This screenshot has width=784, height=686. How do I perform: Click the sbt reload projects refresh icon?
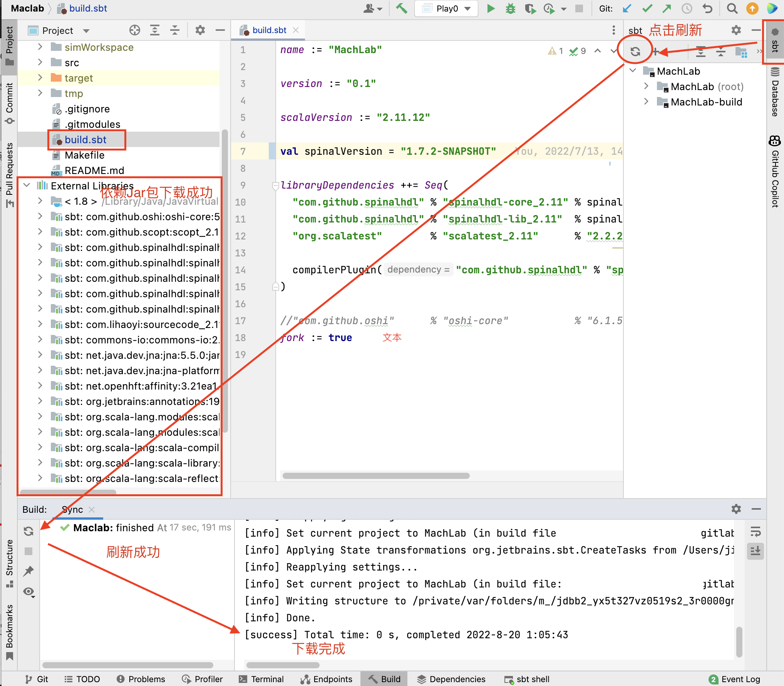635,51
